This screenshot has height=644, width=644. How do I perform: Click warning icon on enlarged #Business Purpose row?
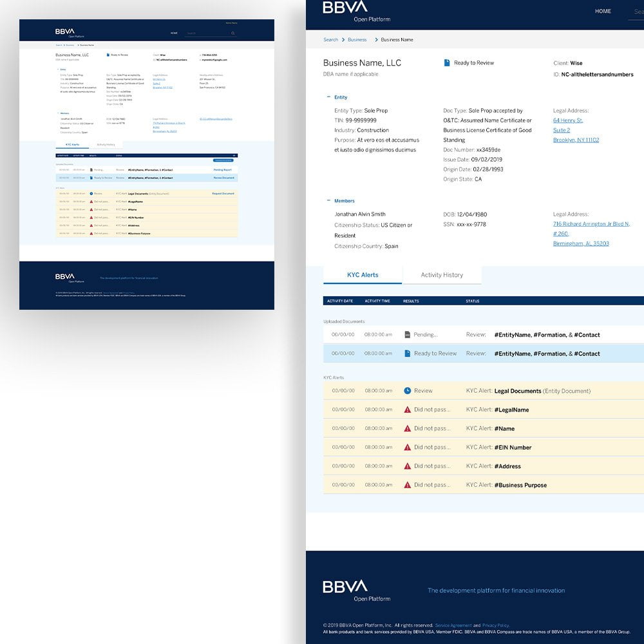tap(407, 485)
